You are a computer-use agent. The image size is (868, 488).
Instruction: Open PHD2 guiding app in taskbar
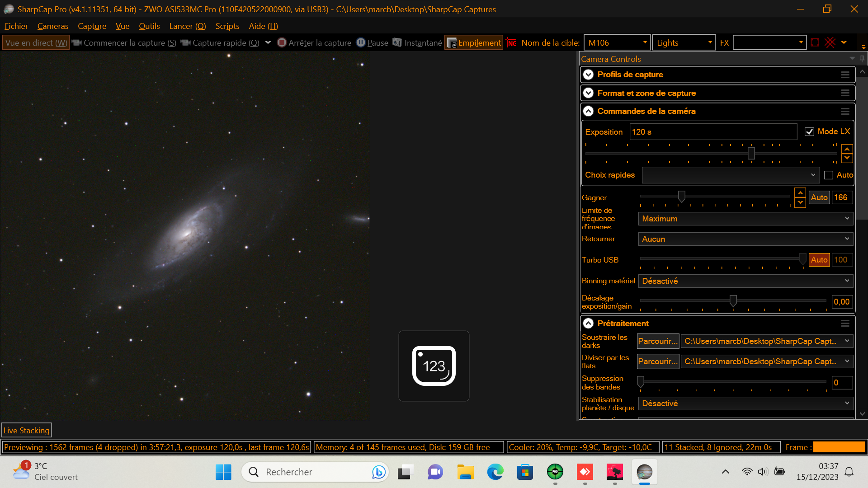(x=555, y=472)
